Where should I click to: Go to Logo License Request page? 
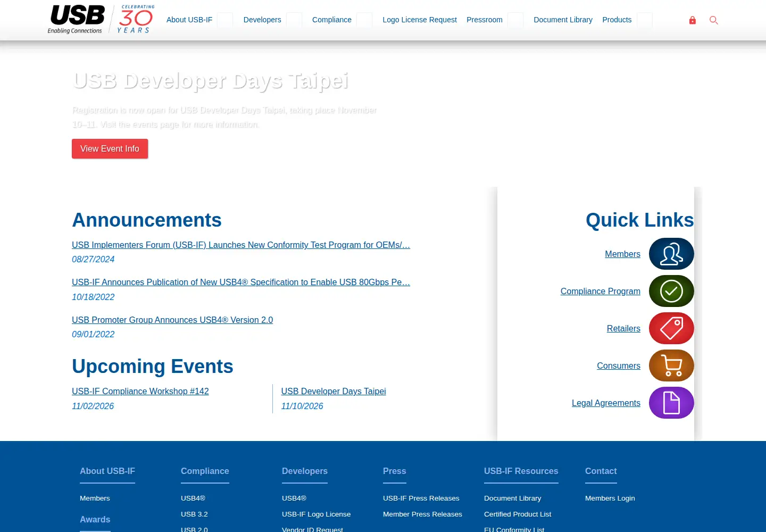(x=420, y=20)
